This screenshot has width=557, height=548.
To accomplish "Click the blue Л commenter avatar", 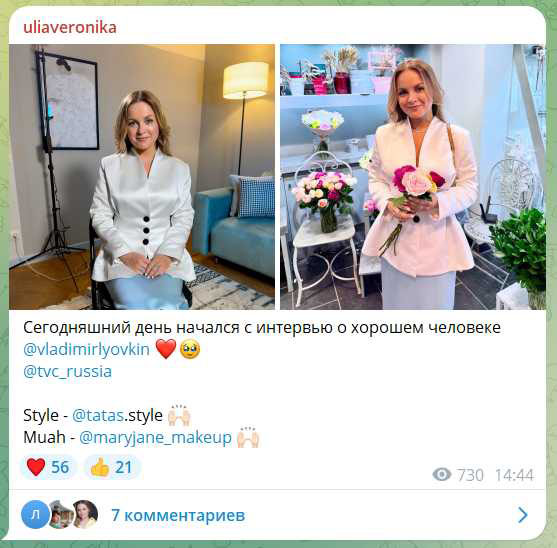I will click(x=35, y=514).
